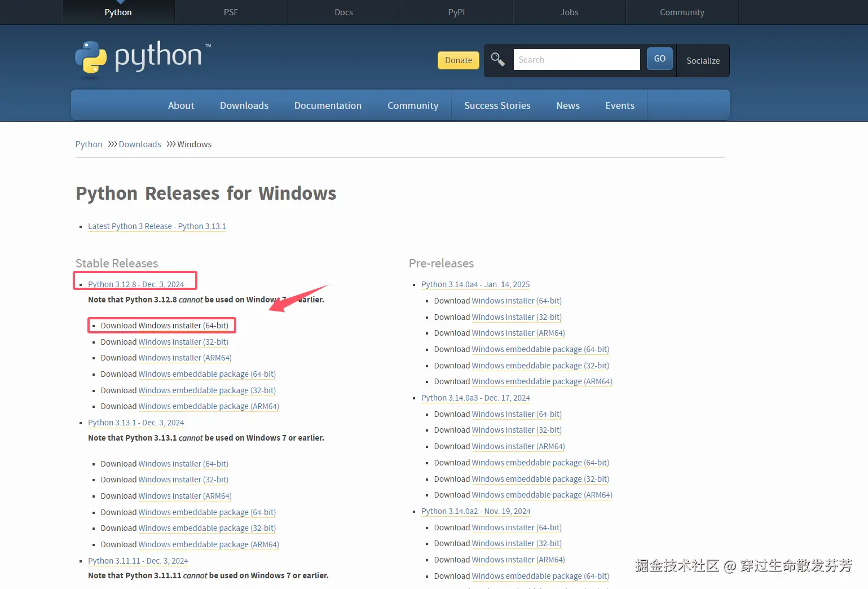Select the Python Releases for Windows heading
This screenshot has width=868, height=589.
point(206,194)
